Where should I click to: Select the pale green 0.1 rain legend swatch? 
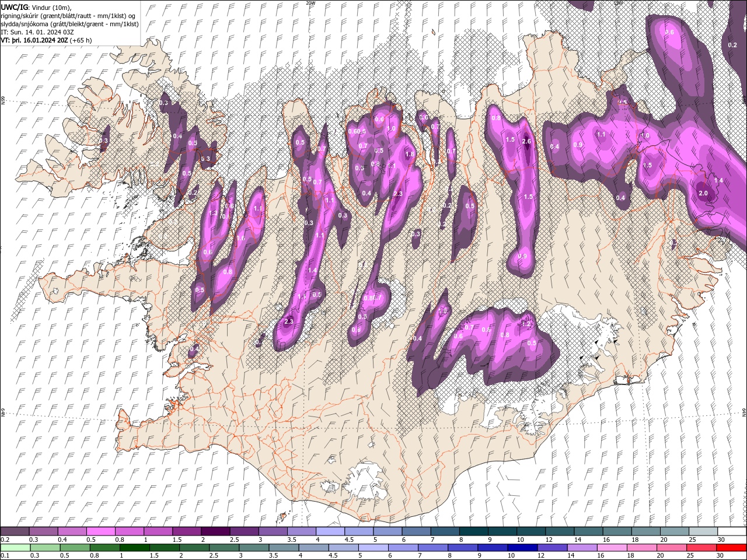[15, 548]
